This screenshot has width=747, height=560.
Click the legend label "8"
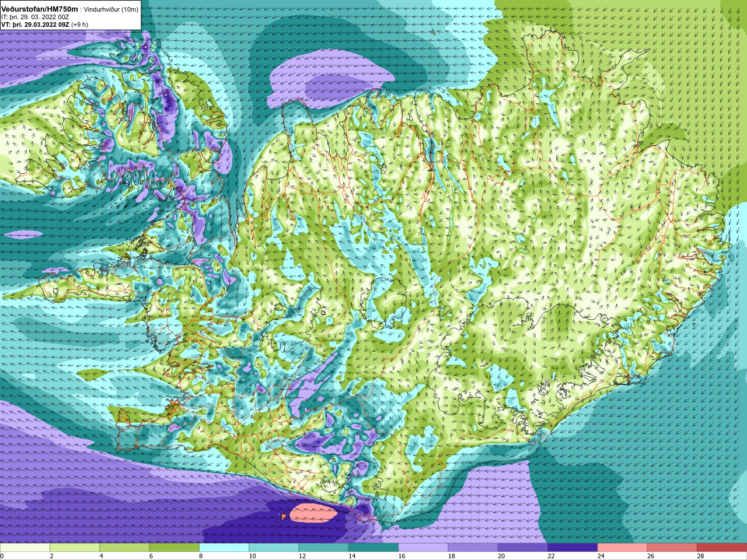[201, 556]
